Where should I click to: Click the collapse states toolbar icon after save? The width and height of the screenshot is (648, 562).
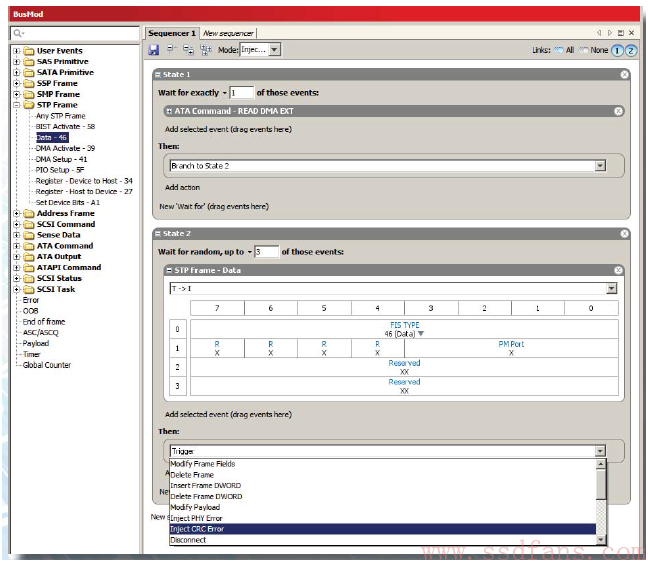tap(172, 50)
